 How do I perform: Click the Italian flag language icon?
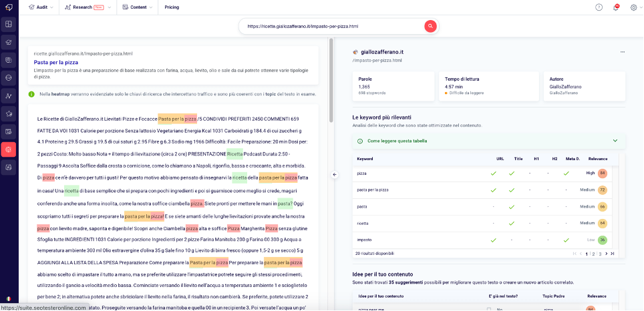(9, 298)
